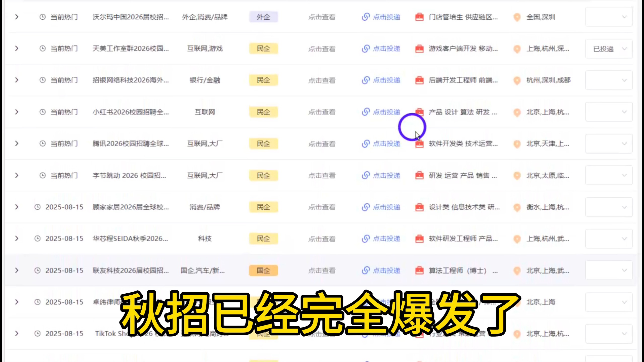644x362 pixels.
Task: Click 点击投递 link for 顾家家居
Action: [x=381, y=207]
